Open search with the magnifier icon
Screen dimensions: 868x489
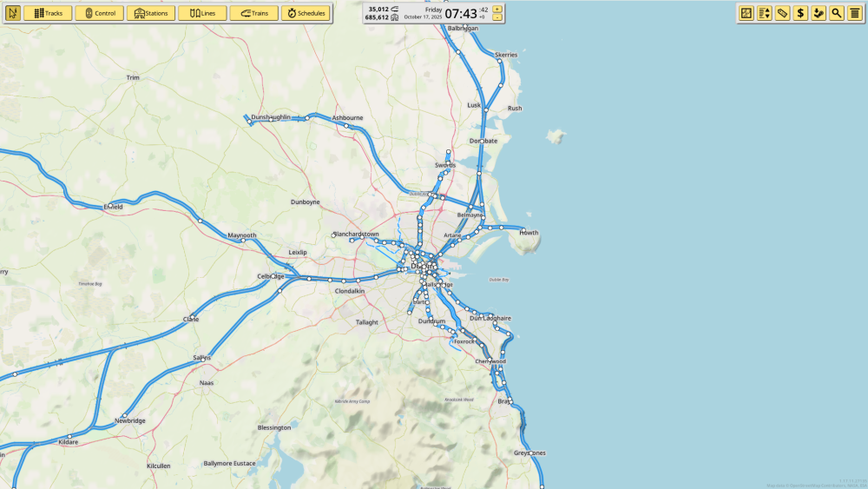pos(836,13)
